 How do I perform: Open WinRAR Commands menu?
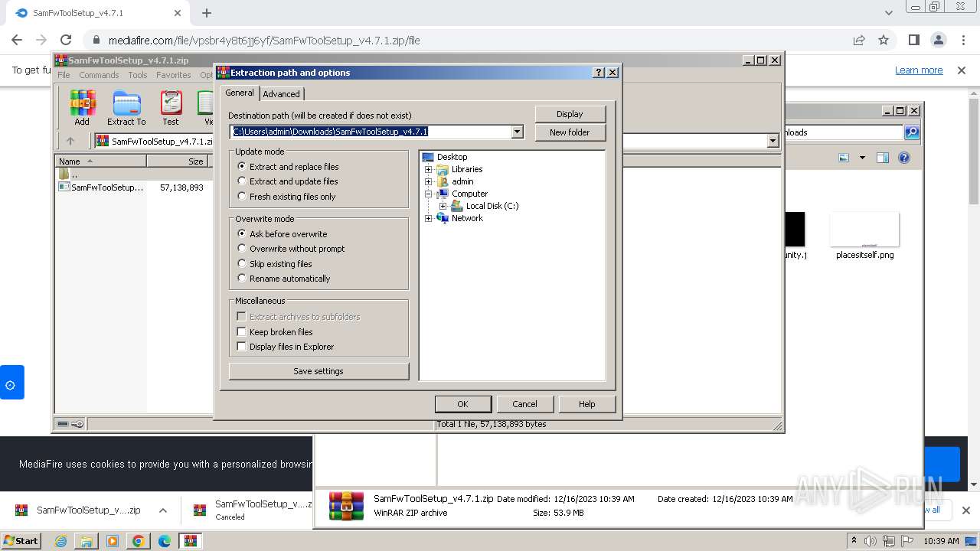pyautogui.click(x=99, y=75)
